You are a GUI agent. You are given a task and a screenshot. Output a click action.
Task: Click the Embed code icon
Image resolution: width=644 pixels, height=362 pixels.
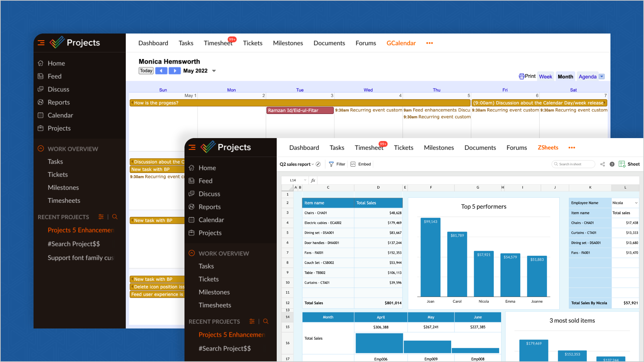353,164
